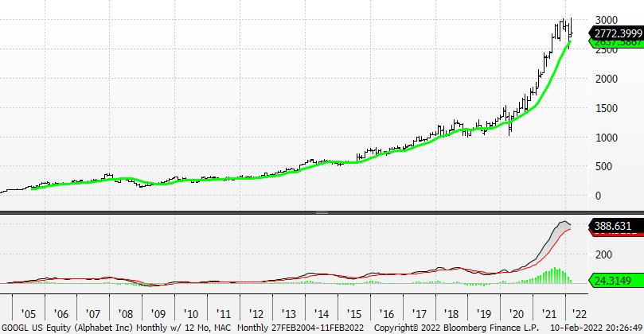Click the 1000 price axis label
Screen dimensions: 644x334
[607, 138]
